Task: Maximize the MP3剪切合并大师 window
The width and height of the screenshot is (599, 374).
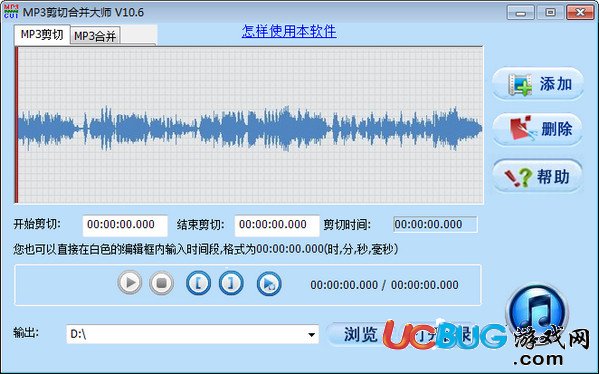Action: [x=550, y=13]
